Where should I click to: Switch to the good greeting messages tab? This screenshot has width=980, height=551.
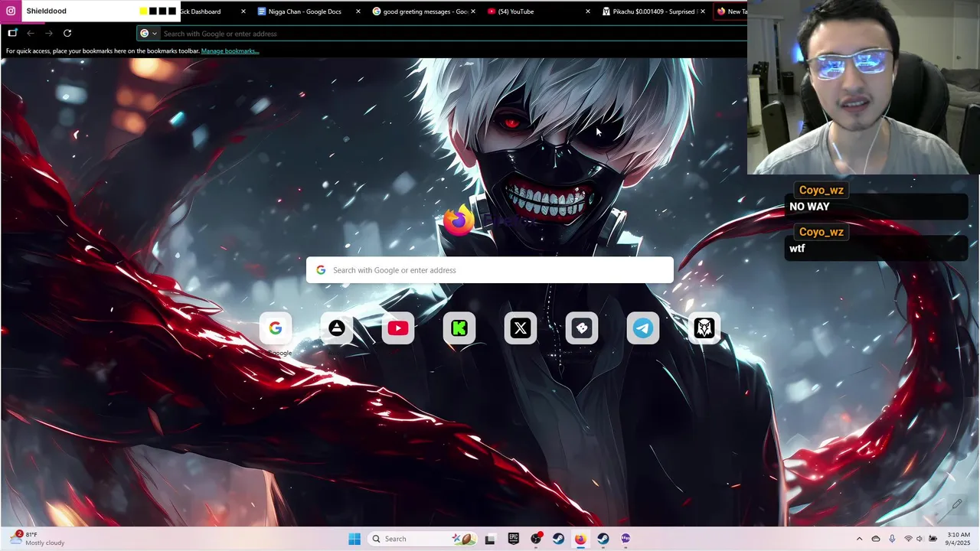click(419, 11)
